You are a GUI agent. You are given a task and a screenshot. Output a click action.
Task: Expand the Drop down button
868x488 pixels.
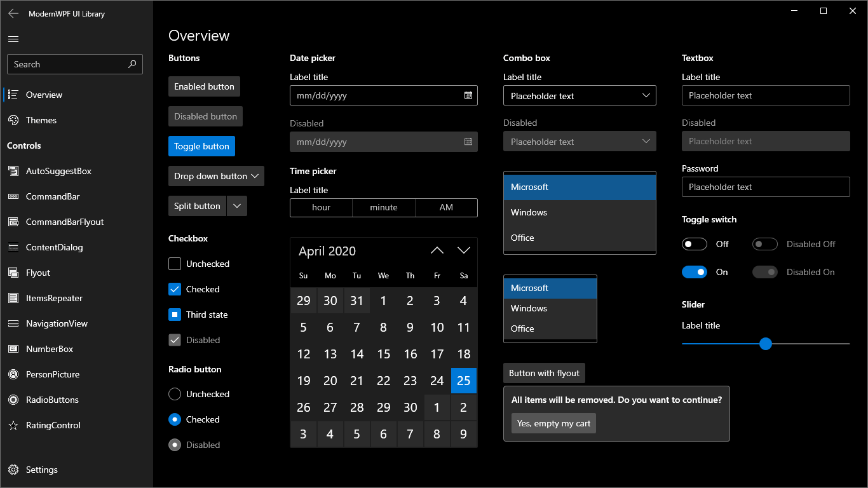(x=215, y=176)
